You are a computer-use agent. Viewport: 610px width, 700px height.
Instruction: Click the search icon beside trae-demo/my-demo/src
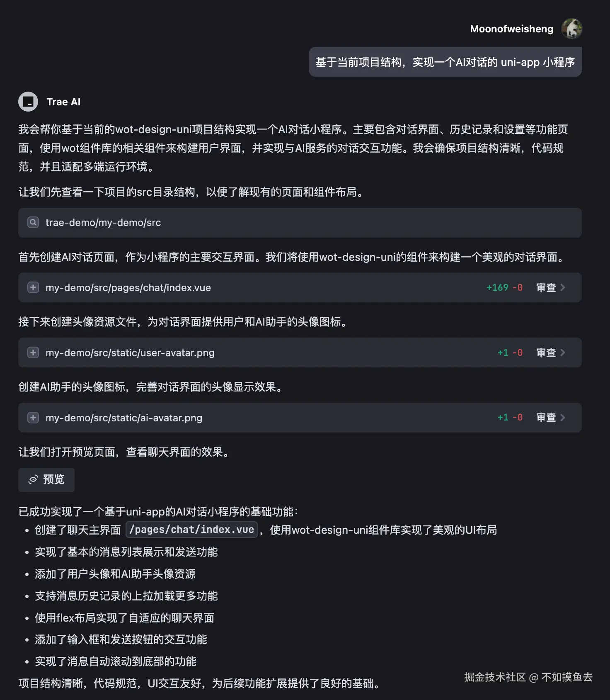pos(33,223)
